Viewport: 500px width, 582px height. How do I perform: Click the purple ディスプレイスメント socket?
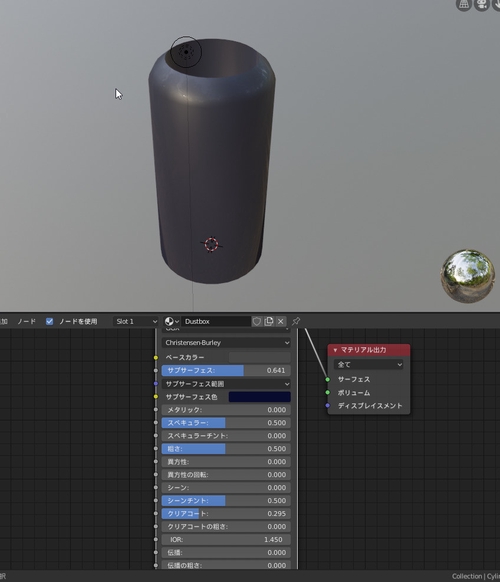point(327,405)
